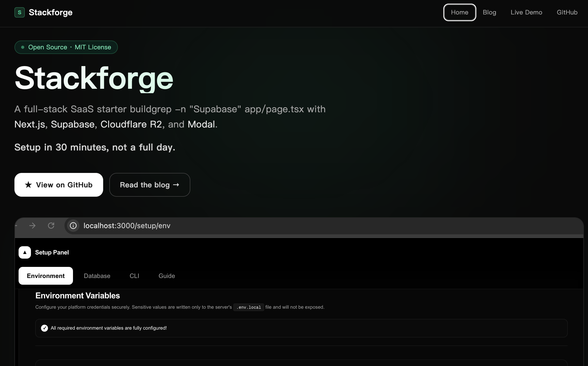Open the Home nav item
This screenshot has width=588, height=366.
(460, 12)
